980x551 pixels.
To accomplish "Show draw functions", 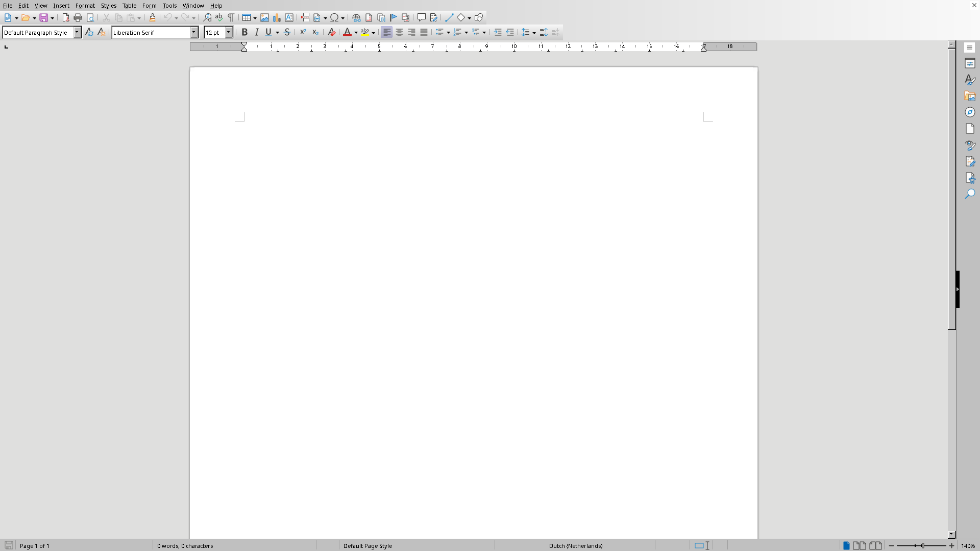I will pos(479,18).
